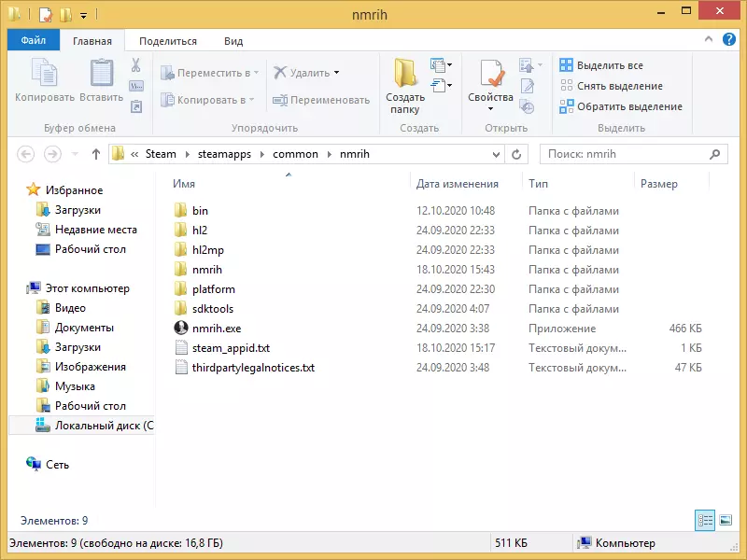
Task: Switch to details view icon
Action: pyautogui.click(x=705, y=521)
